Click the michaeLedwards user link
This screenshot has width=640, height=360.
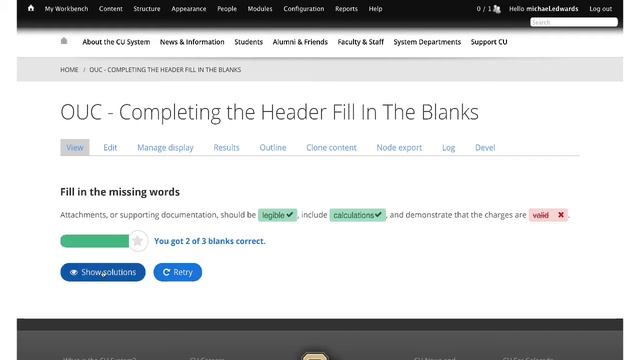tap(552, 9)
